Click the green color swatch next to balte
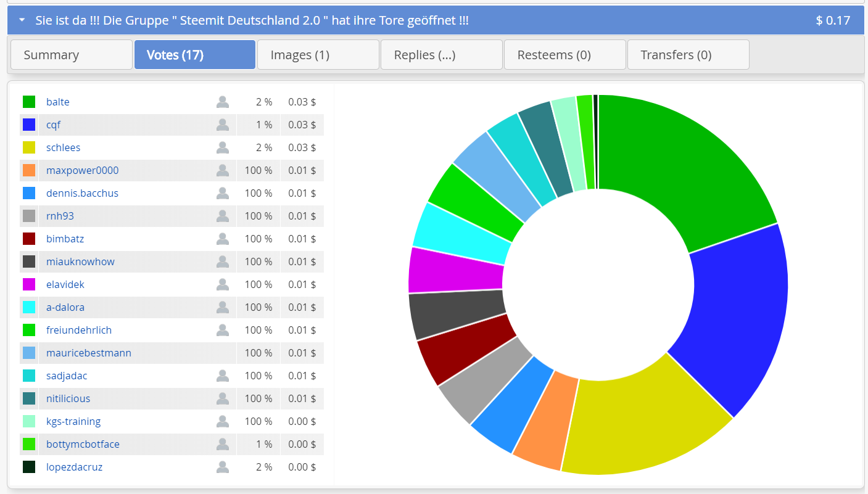Viewport: 868px width, 494px height. coord(29,102)
